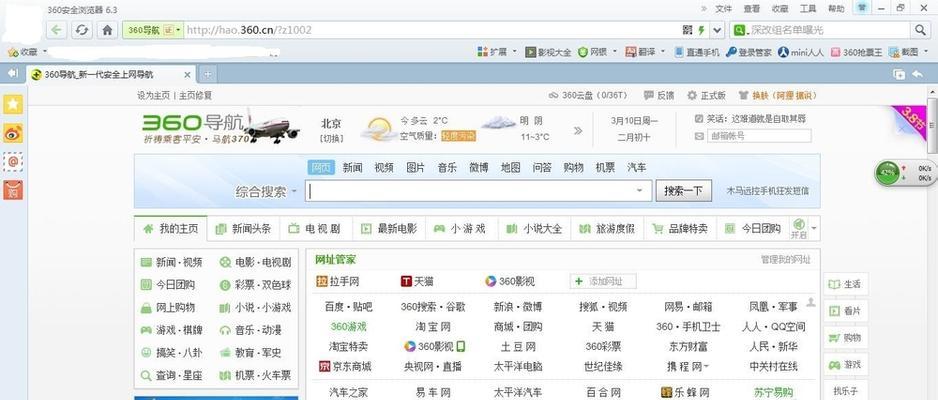This screenshot has height=400, width=938.
Task: Click the browser URL address bar
Action: pyautogui.click(x=433, y=30)
